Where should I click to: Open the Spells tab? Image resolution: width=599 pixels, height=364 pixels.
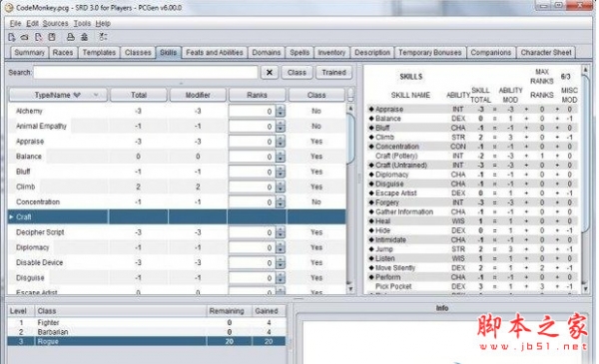(x=299, y=53)
